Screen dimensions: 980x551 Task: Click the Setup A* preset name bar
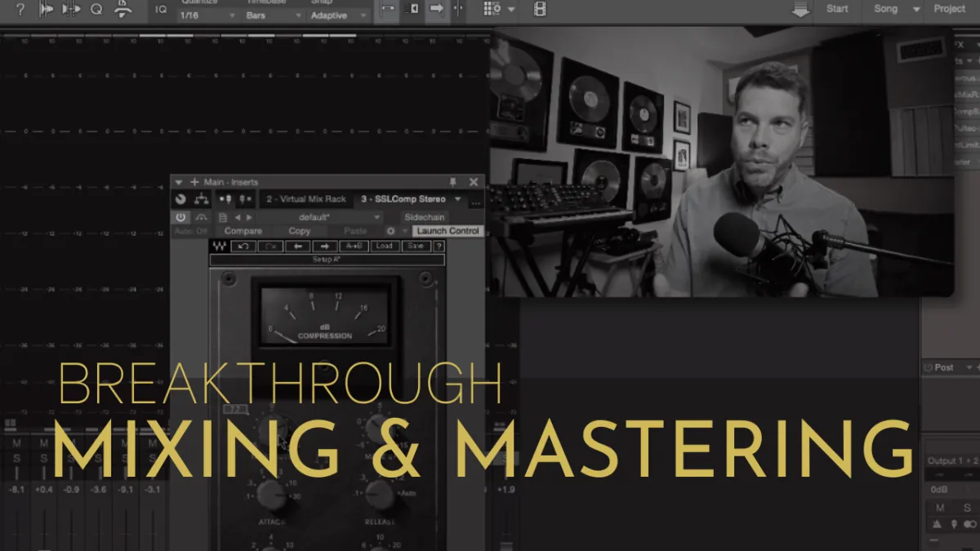(x=327, y=260)
